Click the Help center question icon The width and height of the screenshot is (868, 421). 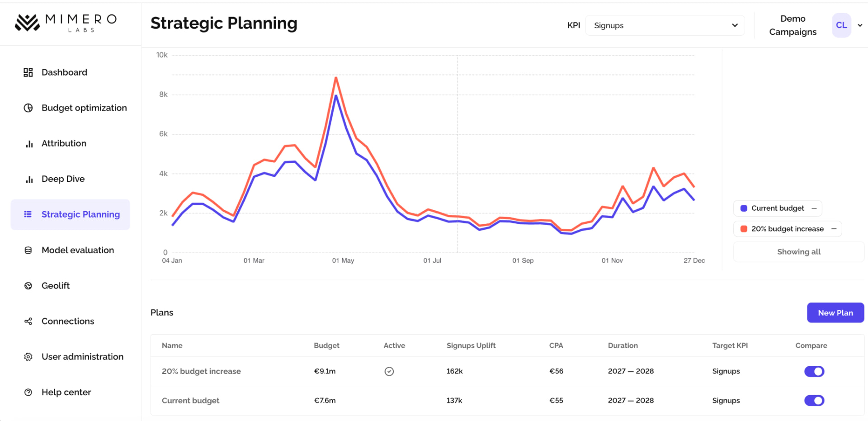pos(28,393)
